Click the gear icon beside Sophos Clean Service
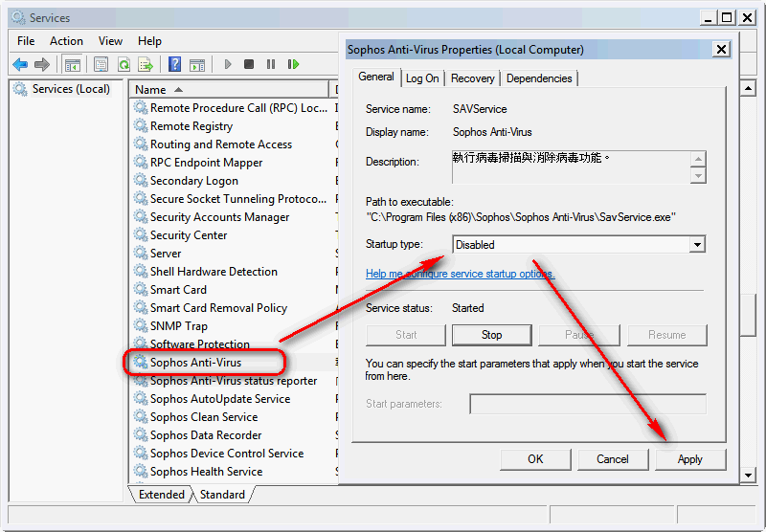This screenshot has width=766, height=532. point(141,416)
